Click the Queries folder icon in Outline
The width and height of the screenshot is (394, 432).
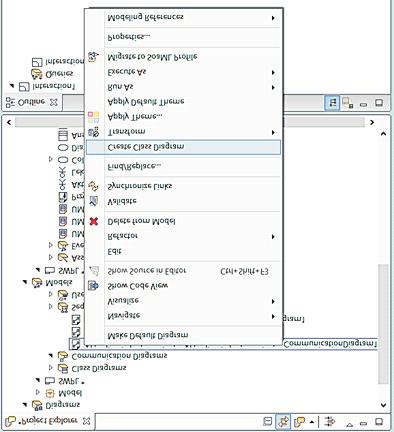tap(36, 73)
